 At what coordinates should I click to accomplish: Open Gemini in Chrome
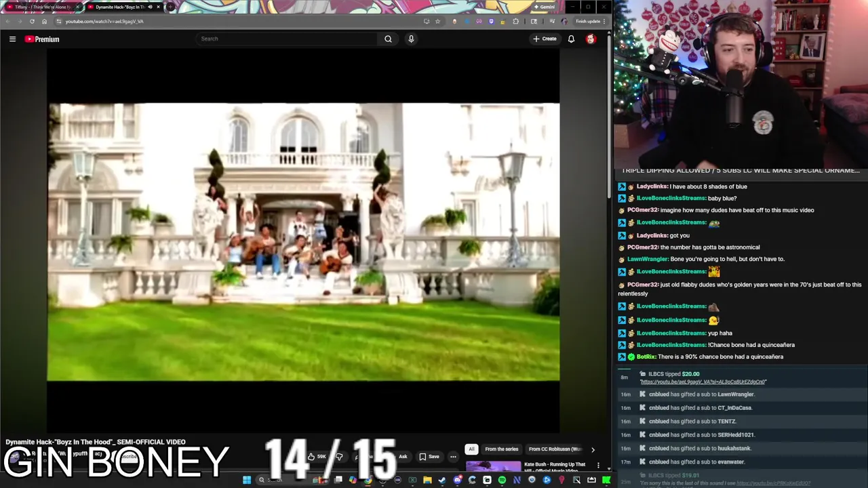coord(545,7)
